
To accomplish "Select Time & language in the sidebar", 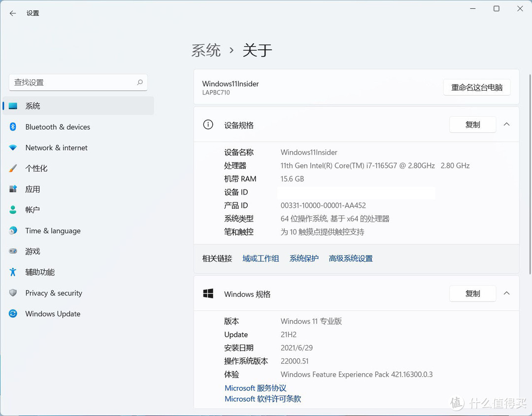I will click(53, 230).
